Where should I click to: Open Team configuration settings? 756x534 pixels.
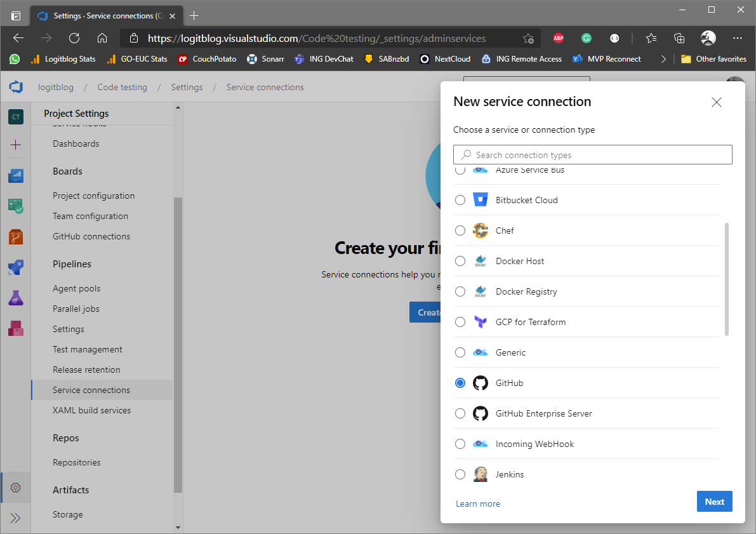pos(91,216)
